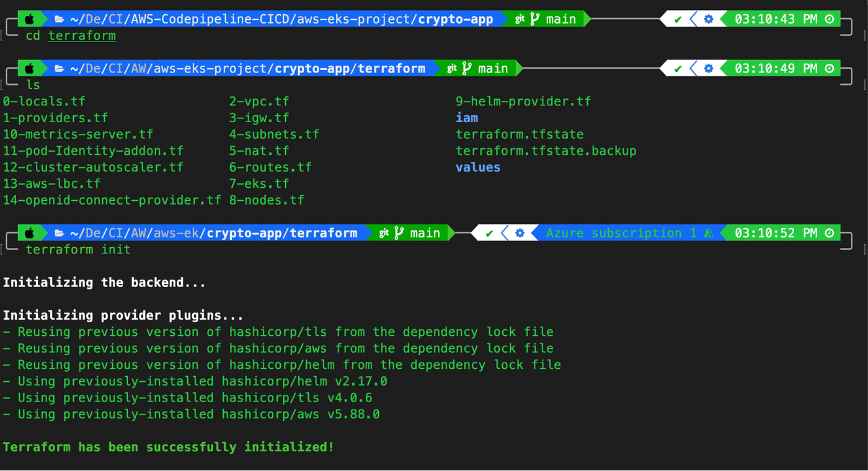
Task: Click the 'main' branch label in the 03:10:49 PM prompt
Action: 493,69
